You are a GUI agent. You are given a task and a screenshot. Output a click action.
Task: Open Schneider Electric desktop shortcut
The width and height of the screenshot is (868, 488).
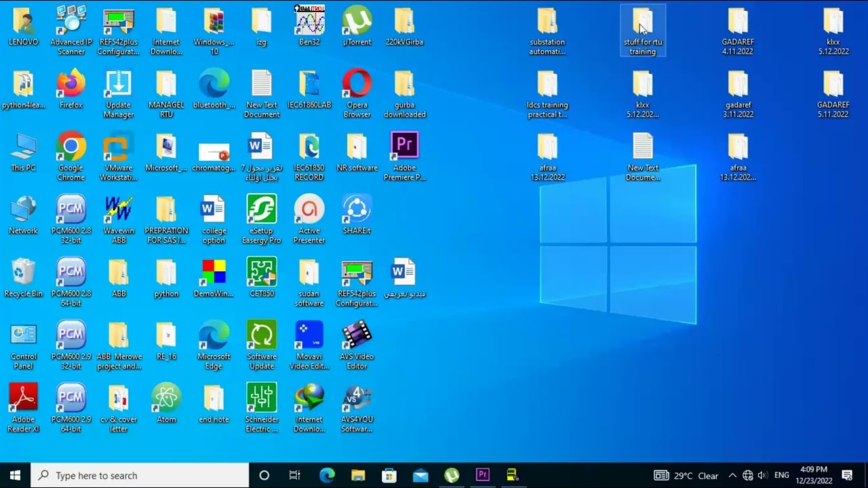[262, 409]
